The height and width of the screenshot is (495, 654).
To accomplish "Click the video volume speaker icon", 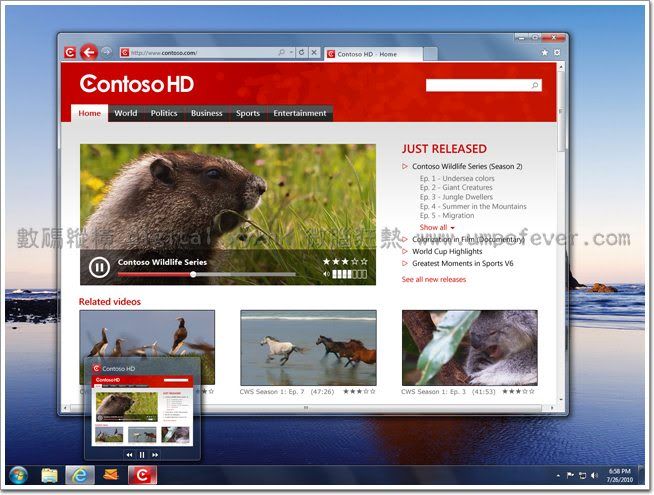I will [x=327, y=273].
